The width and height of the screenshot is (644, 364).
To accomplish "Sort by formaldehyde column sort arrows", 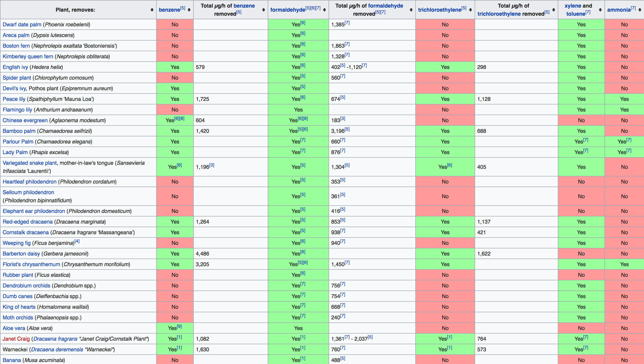I will 324,10.
